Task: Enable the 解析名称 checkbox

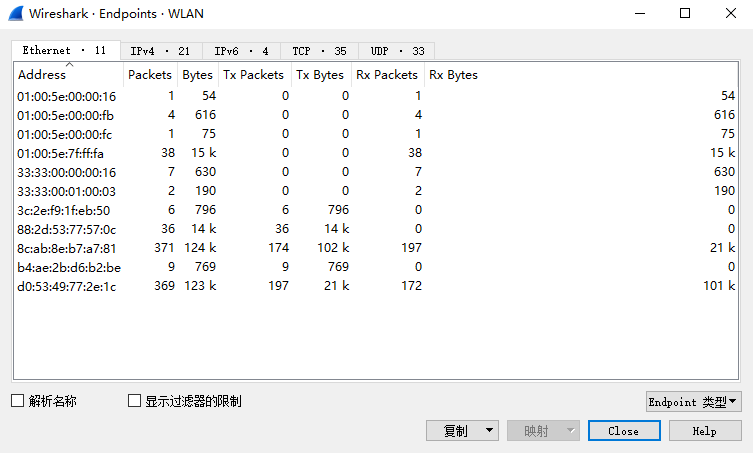Action: (x=17, y=401)
